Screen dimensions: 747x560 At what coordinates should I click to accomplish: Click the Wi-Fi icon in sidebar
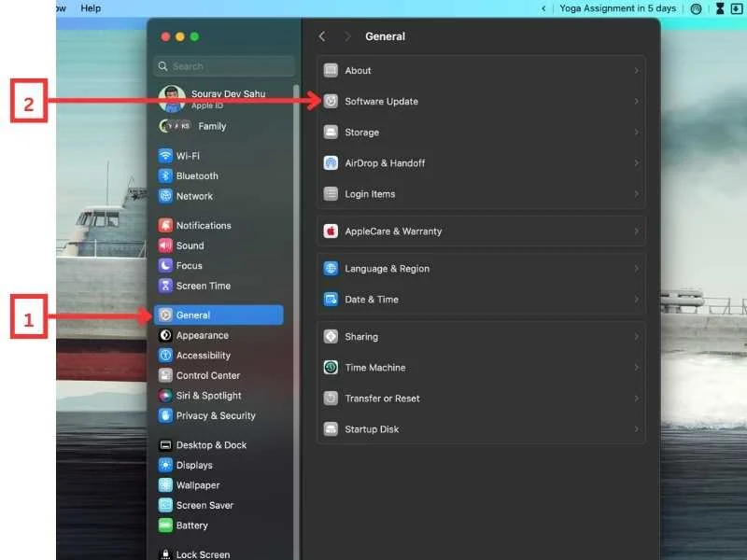(165, 156)
